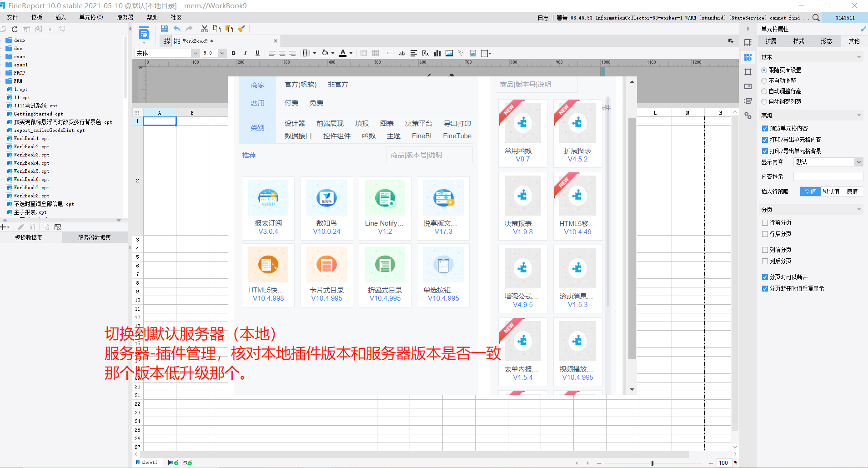Click the font color swatch A

[x=343, y=53]
